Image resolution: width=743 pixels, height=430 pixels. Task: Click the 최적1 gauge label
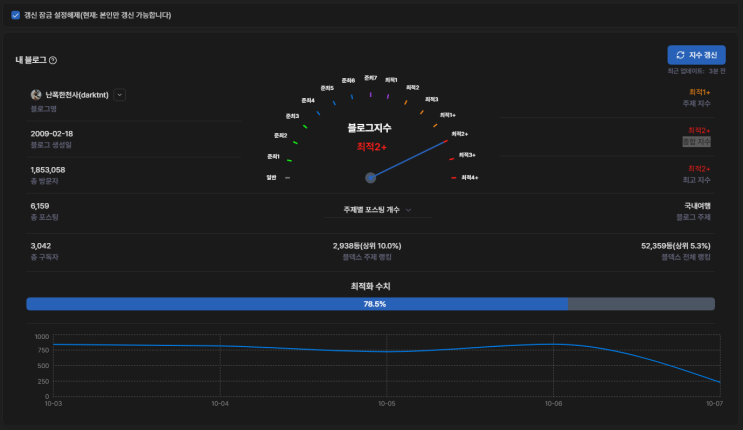click(391, 80)
